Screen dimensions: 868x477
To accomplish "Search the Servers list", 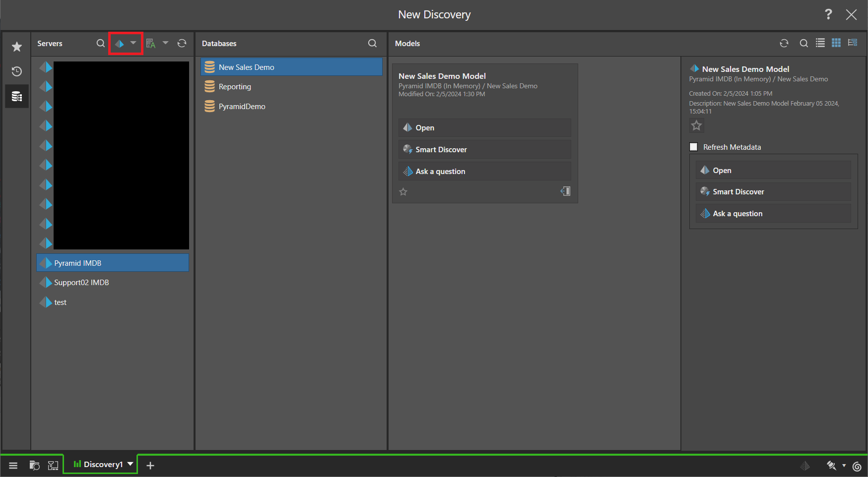I will pyautogui.click(x=101, y=43).
